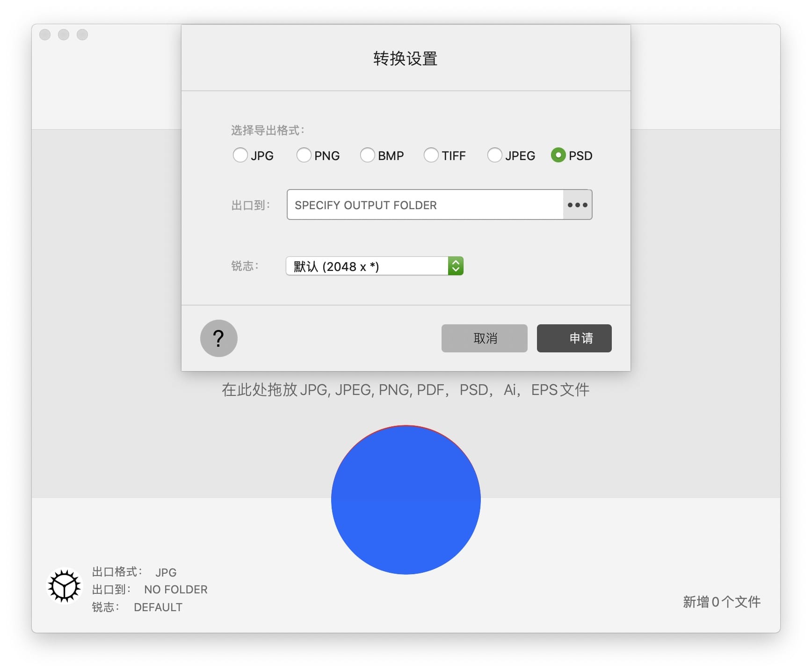Click the three-dot browse folder button
The height and width of the screenshot is (672, 812).
click(577, 205)
